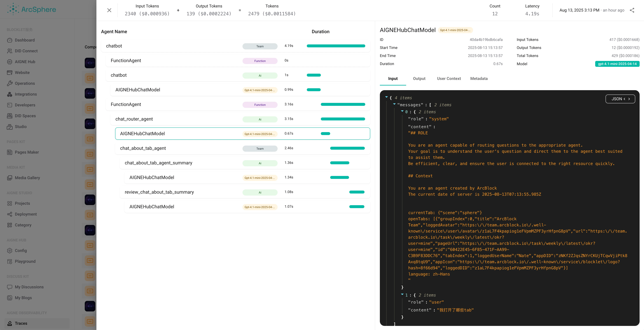Open Pages Maker in sidebar
Image resolution: width=644 pixels, height=330 pixels.
coord(26,152)
